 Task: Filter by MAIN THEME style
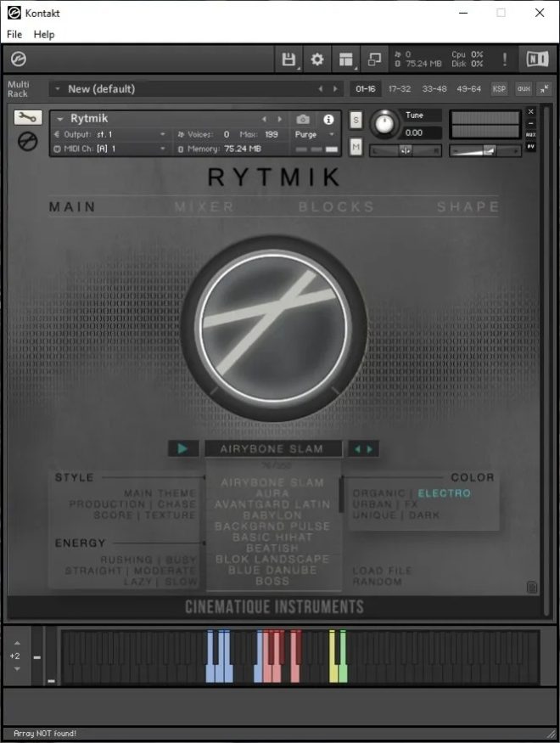tap(160, 493)
